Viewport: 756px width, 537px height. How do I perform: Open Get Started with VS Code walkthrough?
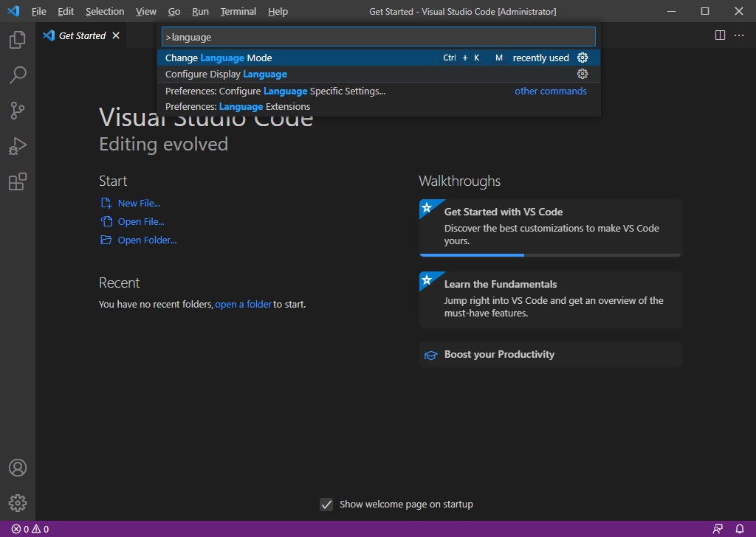click(550, 228)
